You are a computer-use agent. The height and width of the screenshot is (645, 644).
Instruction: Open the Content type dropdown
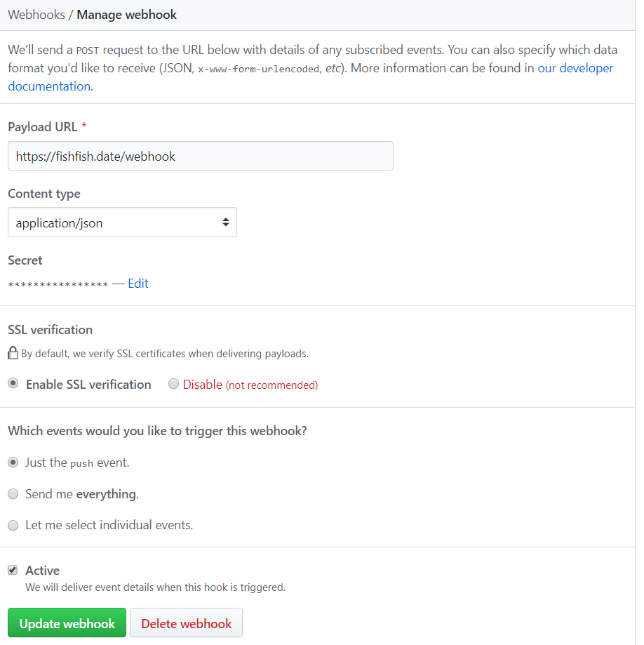click(122, 222)
